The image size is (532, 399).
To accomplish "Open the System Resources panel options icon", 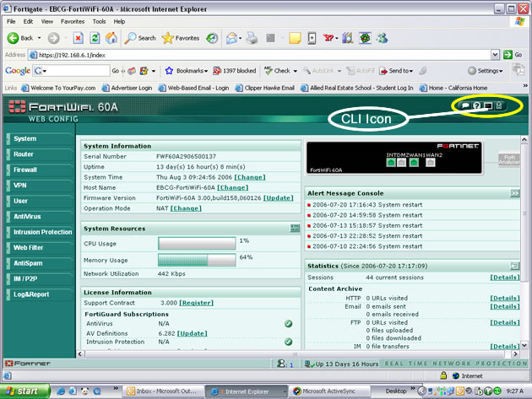I will (295, 229).
